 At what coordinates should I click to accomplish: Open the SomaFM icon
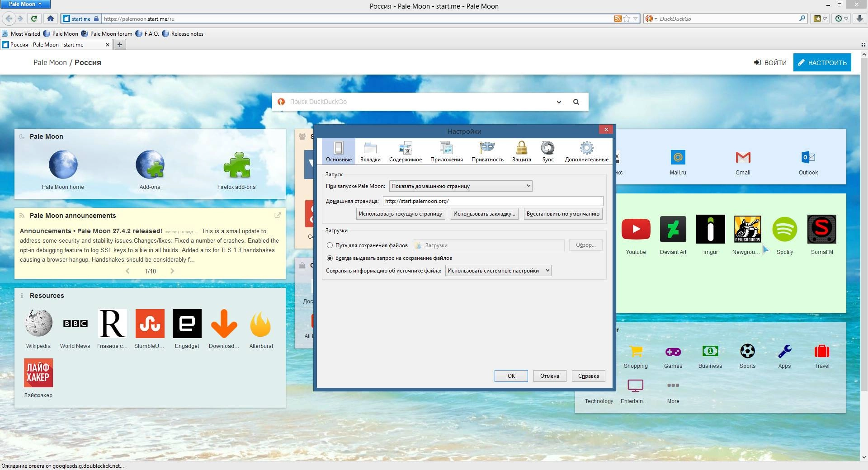coord(822,229)
